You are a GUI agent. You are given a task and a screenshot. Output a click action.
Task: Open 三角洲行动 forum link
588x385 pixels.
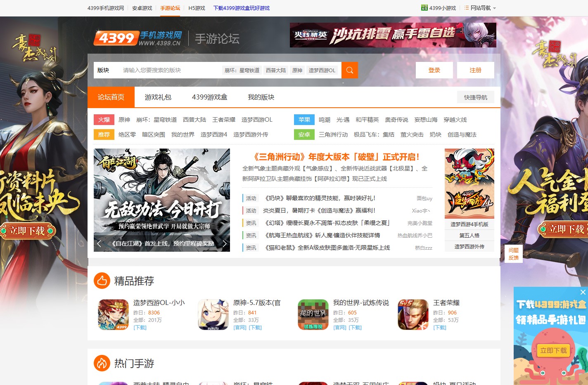(333, 135)
